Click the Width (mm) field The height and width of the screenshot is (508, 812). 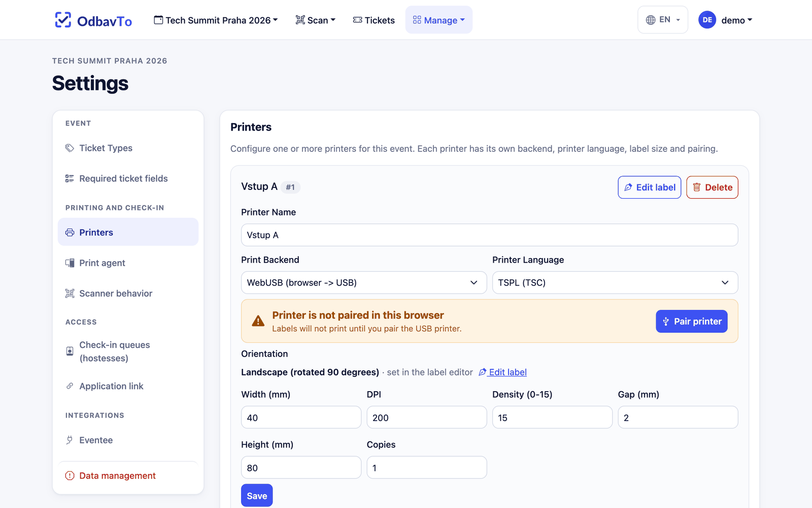tap(301, 418)
